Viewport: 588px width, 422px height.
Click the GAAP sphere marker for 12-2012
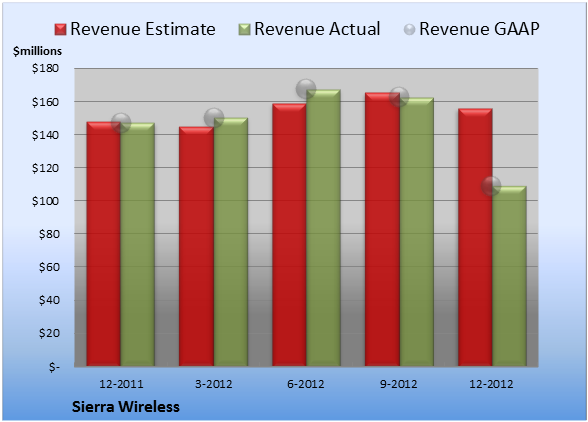pos(491,186)
